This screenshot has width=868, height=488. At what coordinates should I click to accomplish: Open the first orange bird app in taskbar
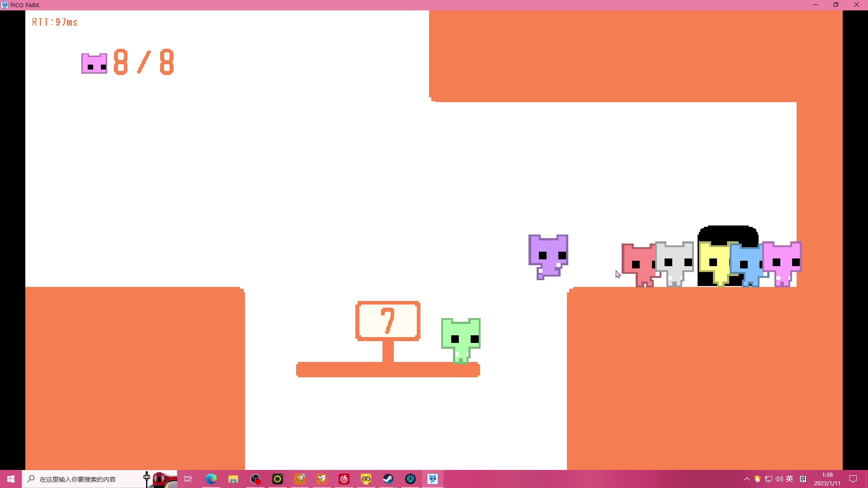coord(300,479)
